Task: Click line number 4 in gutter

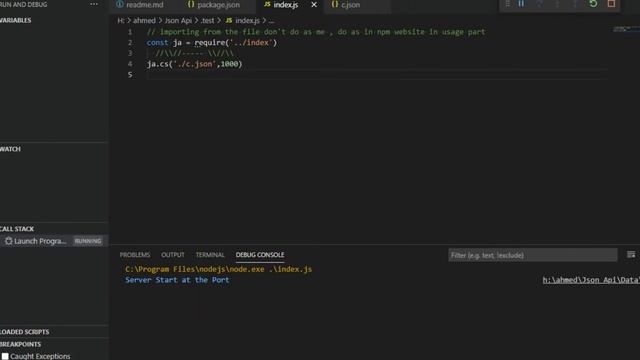Action: click(130, 64)
